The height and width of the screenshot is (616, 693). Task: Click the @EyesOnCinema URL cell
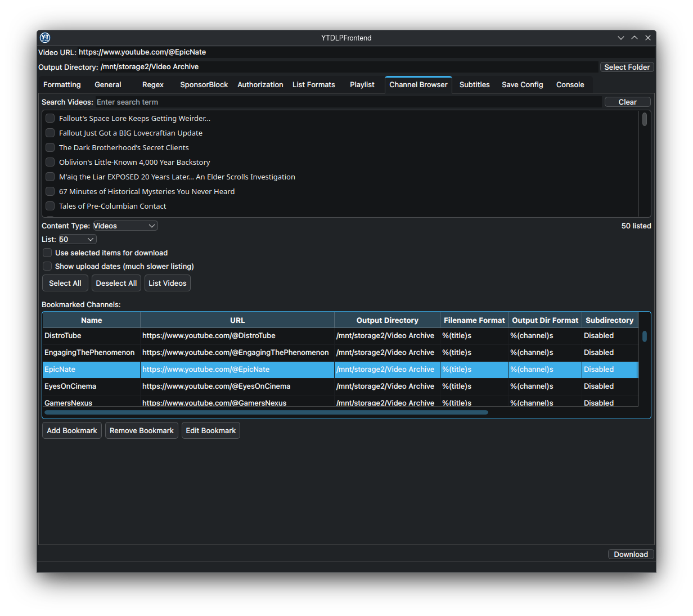click(237, 386)
